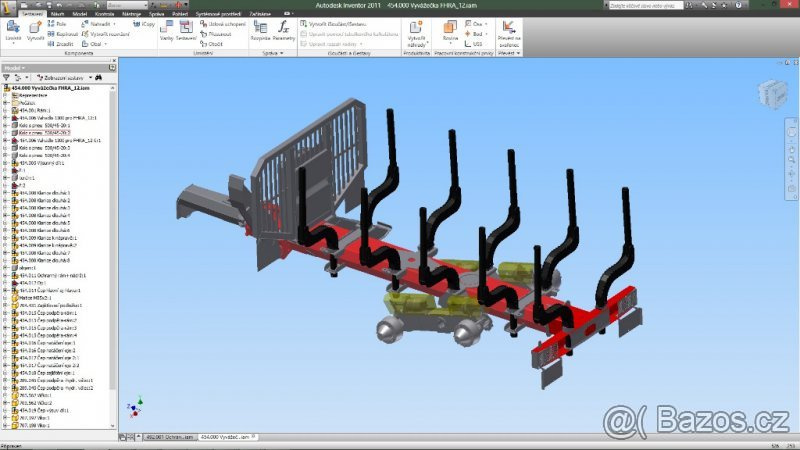
Task: Switch to the Náhled ribbon tab
Action: coord(57,14)
